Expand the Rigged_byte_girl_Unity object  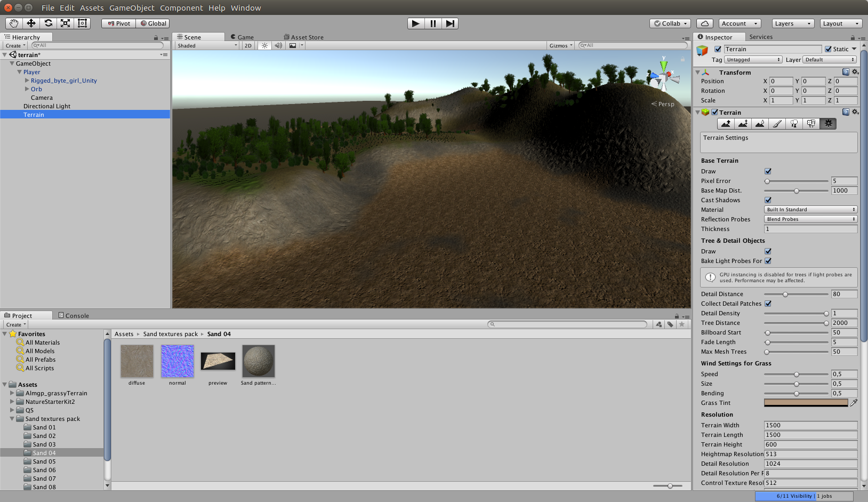pyautogui.click(x=27, y=81)
